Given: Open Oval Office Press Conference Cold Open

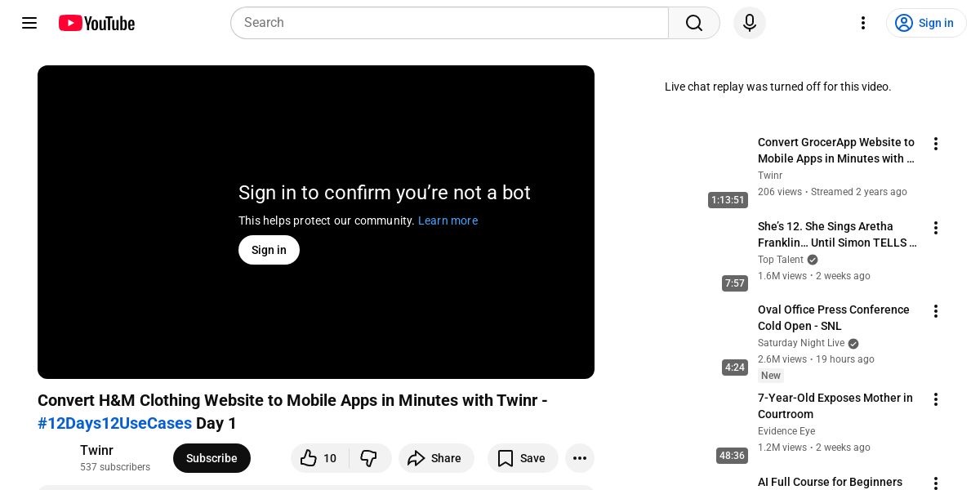Looking at the screenshot, I should tap(833, 318).
